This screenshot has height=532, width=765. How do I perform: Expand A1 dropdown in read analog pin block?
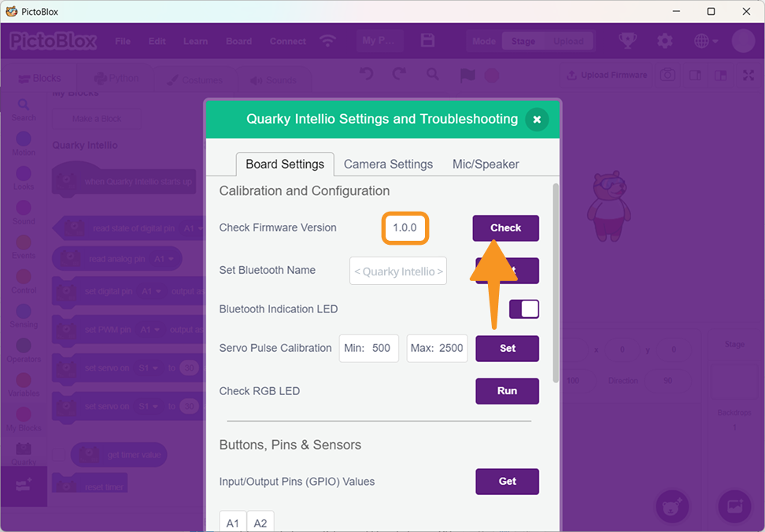pyautogui.click(x=163, y=258)
